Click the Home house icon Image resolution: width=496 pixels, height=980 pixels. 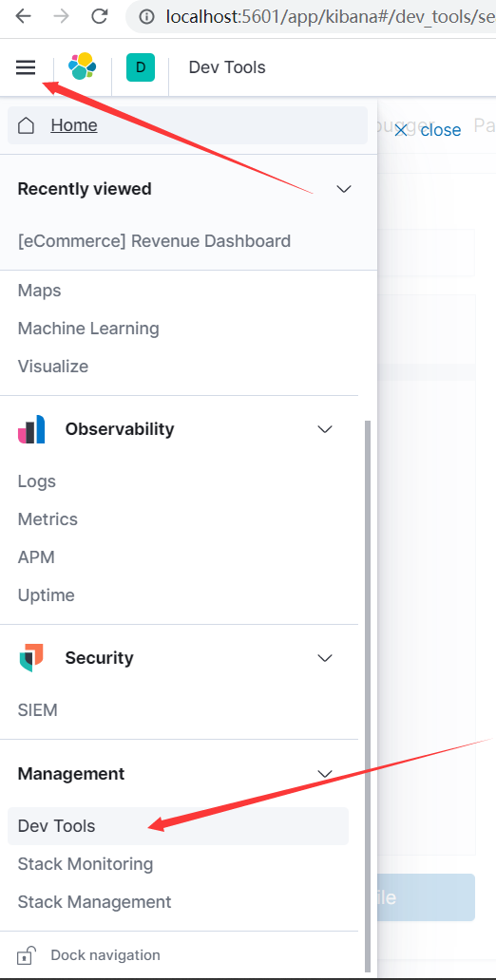pos(26,125)
